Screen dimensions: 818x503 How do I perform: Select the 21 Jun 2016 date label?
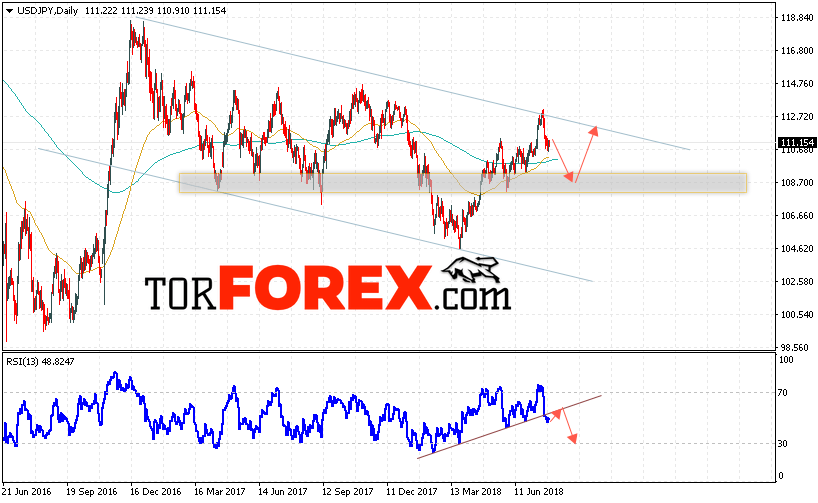pos(27,492)
